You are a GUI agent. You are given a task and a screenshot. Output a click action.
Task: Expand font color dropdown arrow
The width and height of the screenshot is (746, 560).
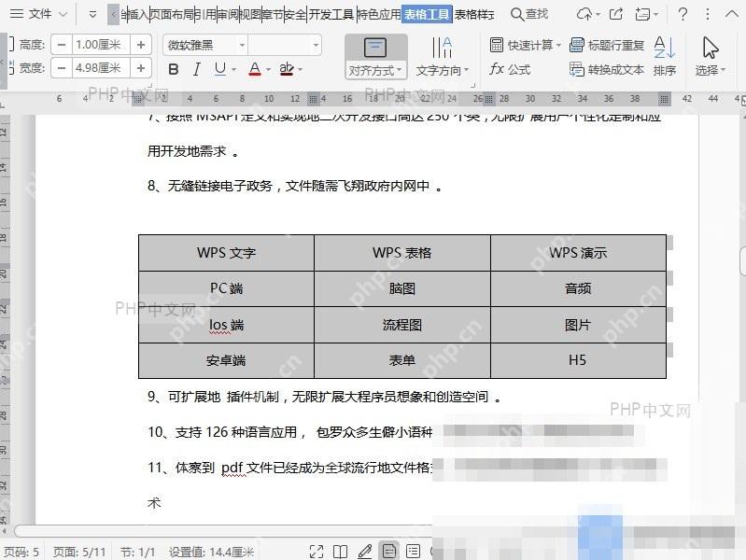[x=268, y=70]
